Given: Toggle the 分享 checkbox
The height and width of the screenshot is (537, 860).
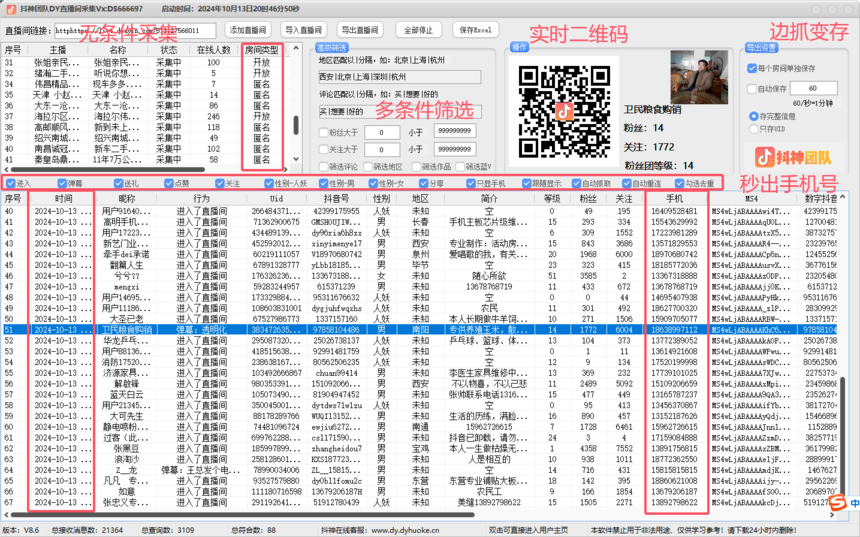Looking at the screenshot, I should [423, 183].
